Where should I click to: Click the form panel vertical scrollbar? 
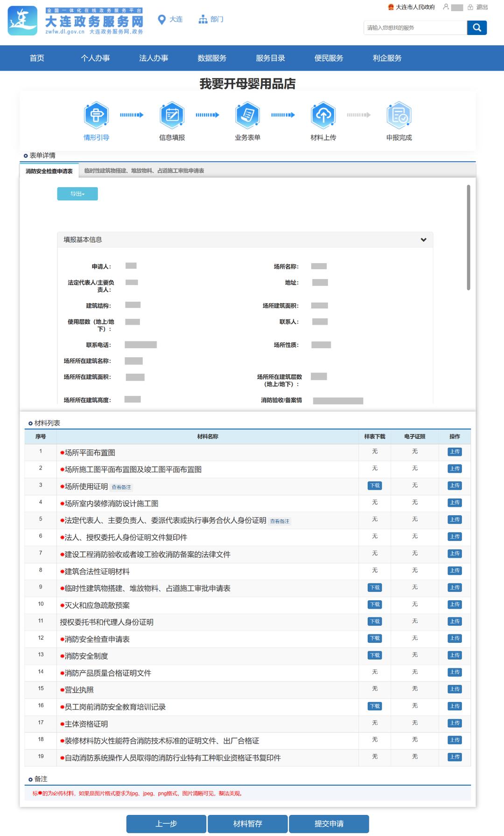click(x=469, y=237)
